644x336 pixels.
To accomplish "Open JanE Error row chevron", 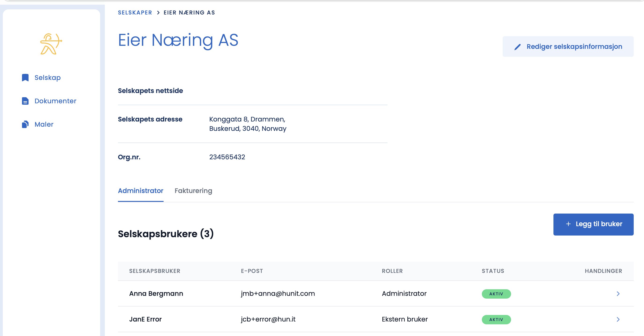I will click(618, 319).
